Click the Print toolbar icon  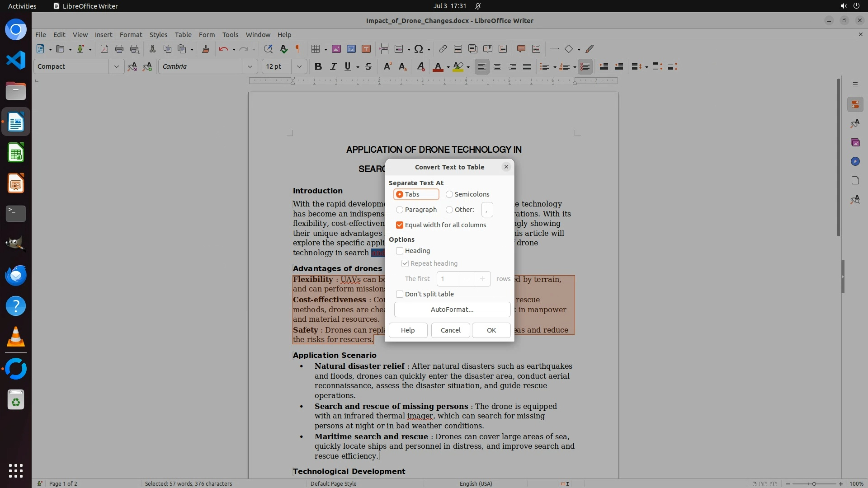119,49
